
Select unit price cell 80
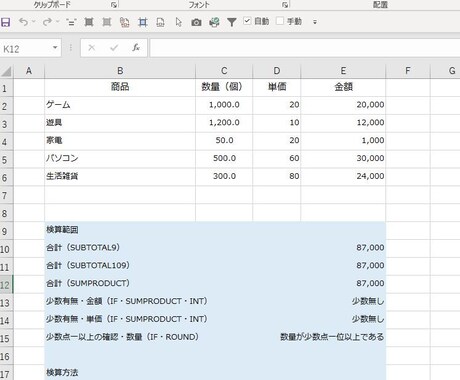point(277,176)
